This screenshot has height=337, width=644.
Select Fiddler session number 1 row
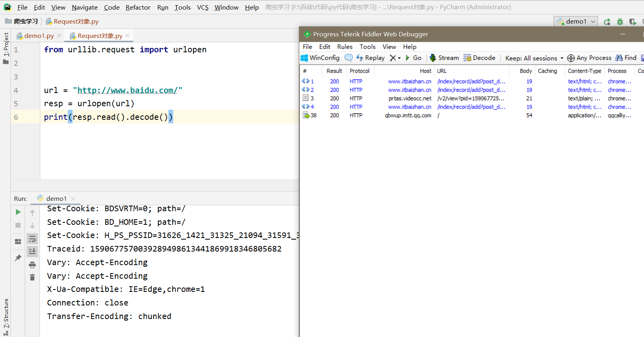[472, 81]
